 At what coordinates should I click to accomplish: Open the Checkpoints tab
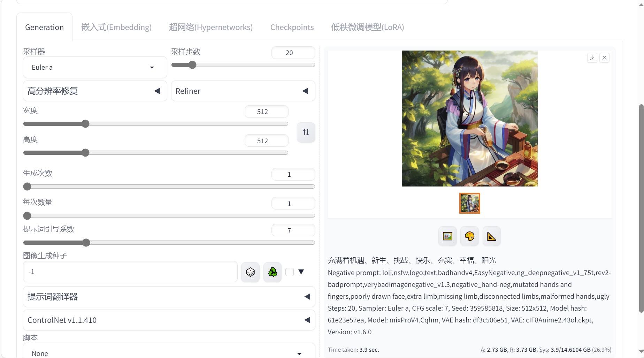click(x=292, y=27)
